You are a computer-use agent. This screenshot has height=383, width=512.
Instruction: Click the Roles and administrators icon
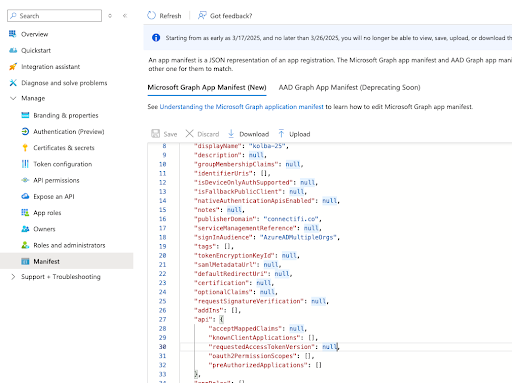coord(25,245)
